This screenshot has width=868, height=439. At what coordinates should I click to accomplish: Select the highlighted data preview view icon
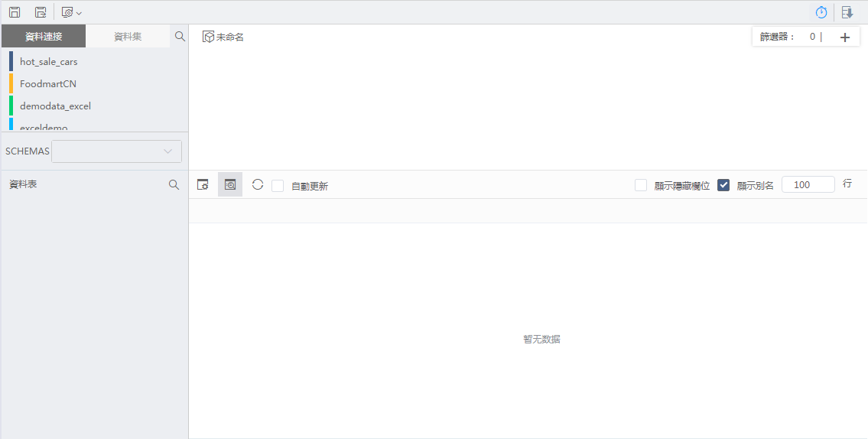click(x=230, y=184)
